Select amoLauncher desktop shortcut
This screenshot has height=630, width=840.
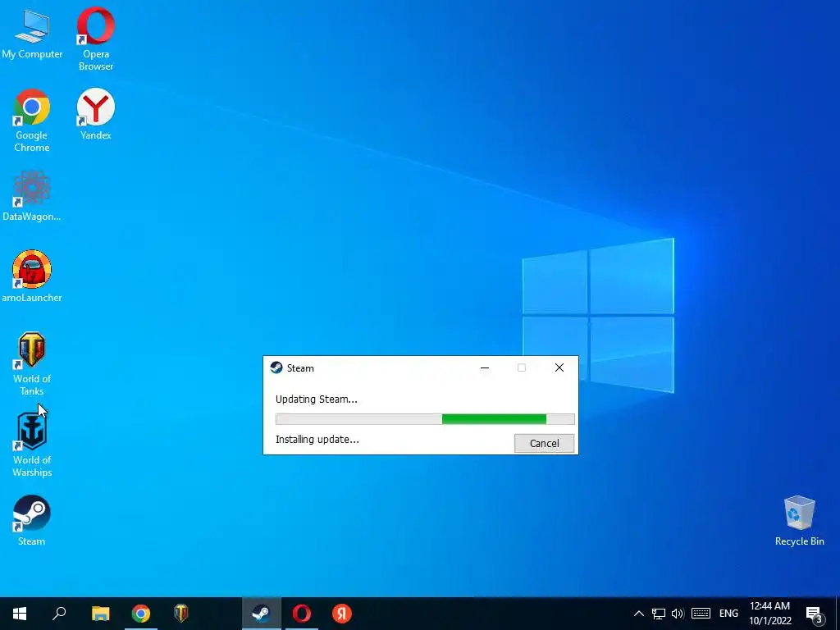32,276
